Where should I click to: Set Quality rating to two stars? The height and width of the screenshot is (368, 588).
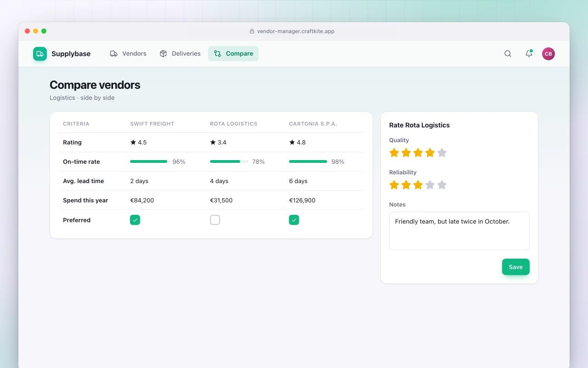pos(406,153)
